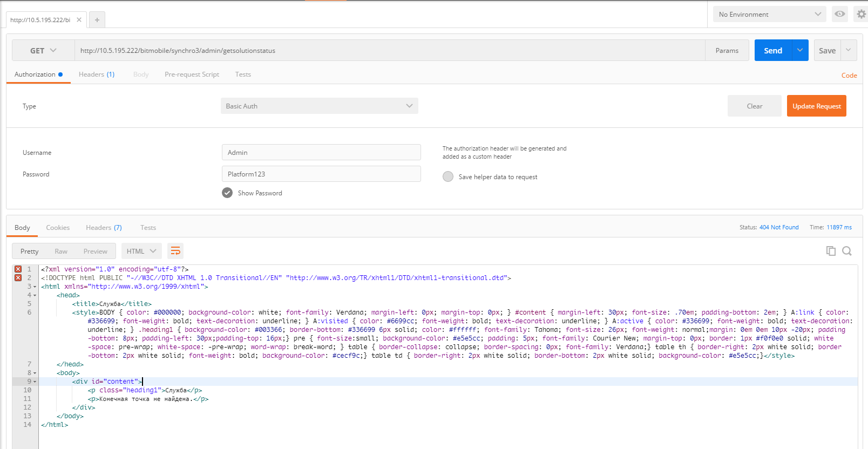Open the response Cookies tab

pos(58,228)
